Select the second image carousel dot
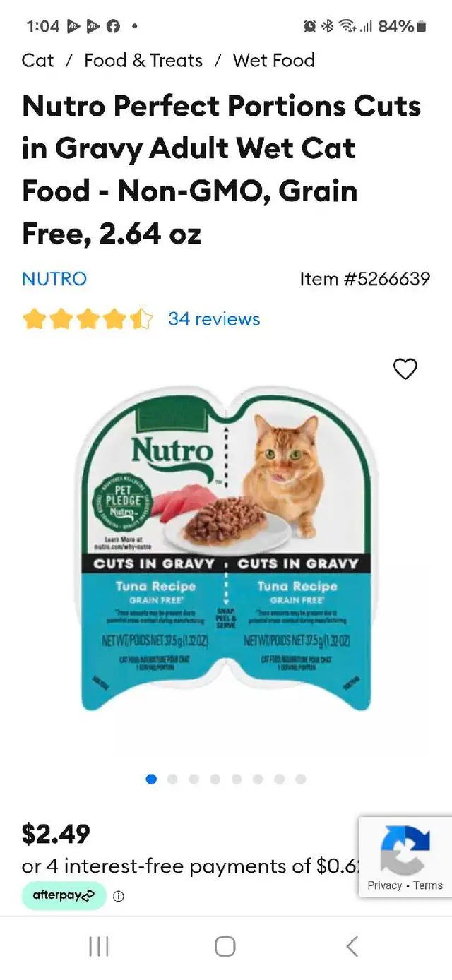Viewport: 452px width, 980px height. (172, 779)
